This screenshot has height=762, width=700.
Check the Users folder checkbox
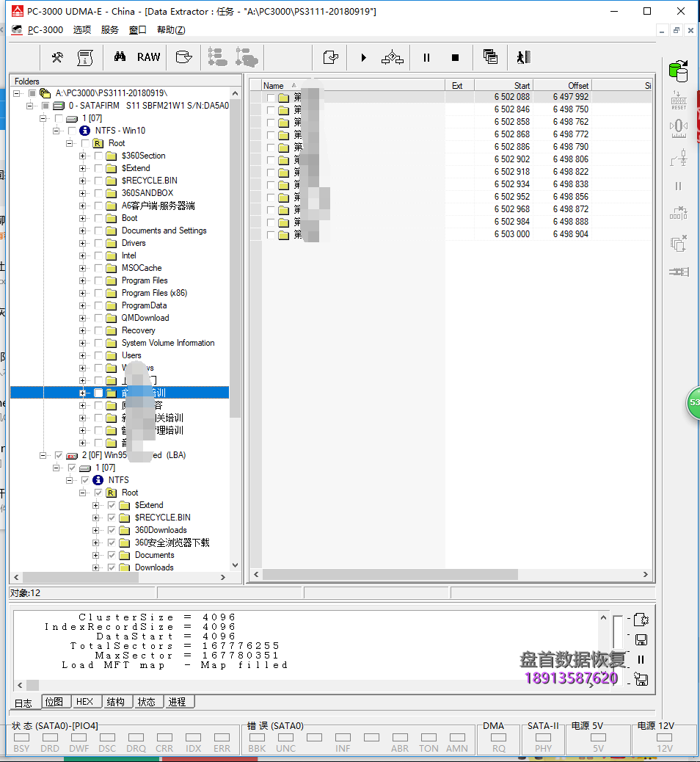click(98, 355)
